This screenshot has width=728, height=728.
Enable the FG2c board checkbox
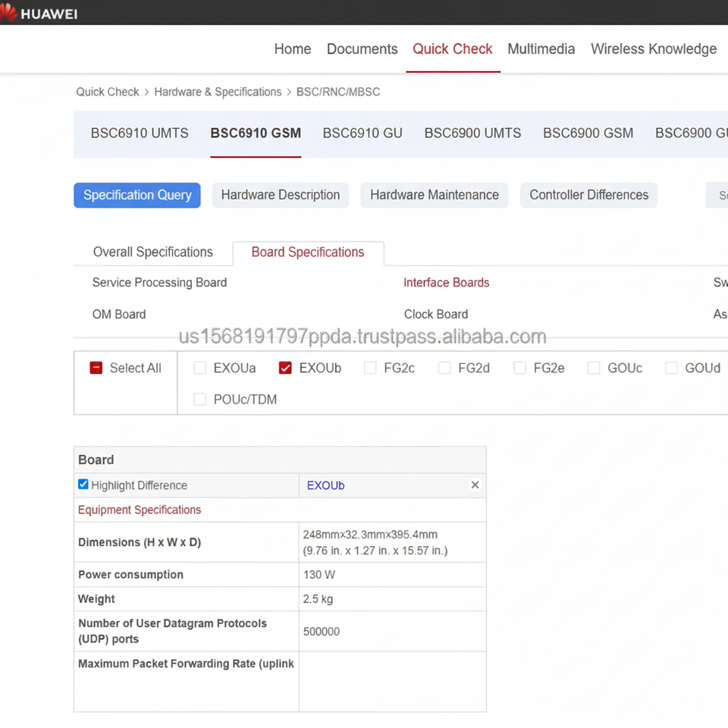tap(370, 369)
